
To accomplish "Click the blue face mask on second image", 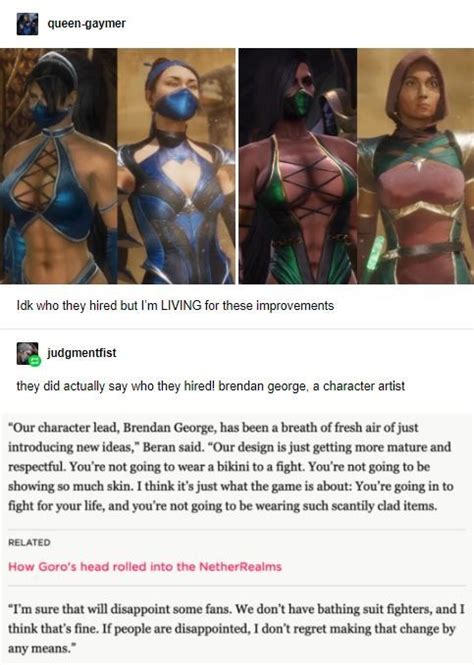I will (176, 105).
